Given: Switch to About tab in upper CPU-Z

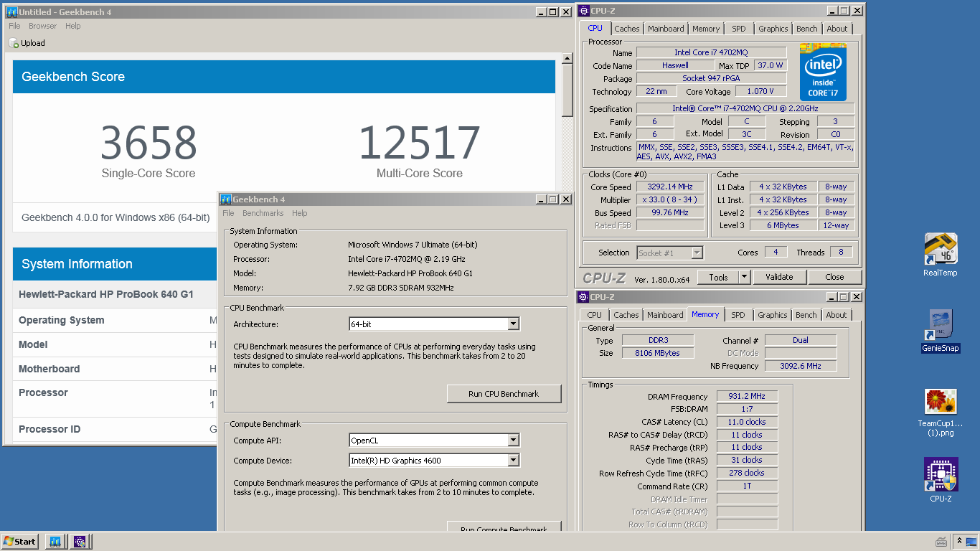Looking at the screenshot, I should 837,29.
